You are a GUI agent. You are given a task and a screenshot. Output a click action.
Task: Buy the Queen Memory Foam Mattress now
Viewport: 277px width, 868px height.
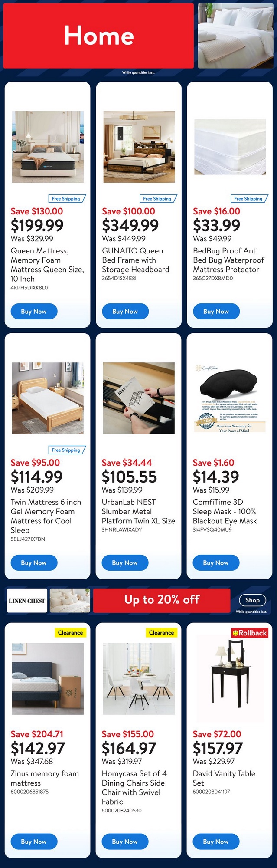pyautogui.click(x=34, y=311)
